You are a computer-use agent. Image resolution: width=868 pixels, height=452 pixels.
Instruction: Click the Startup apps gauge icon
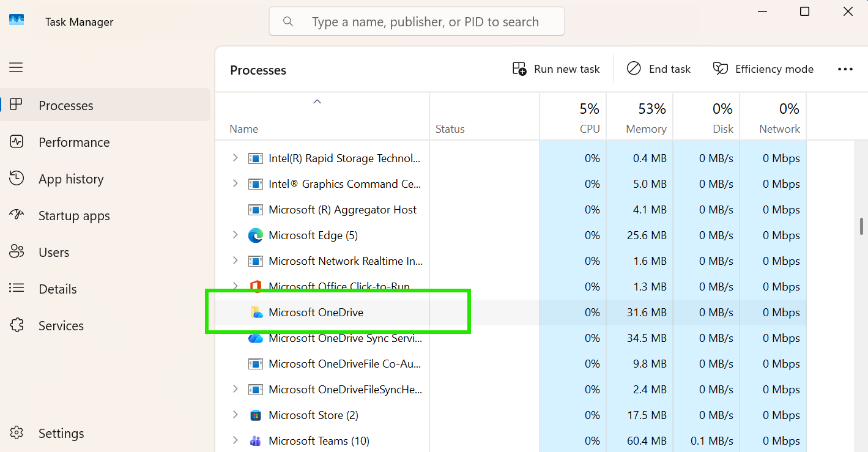point(17,215)
